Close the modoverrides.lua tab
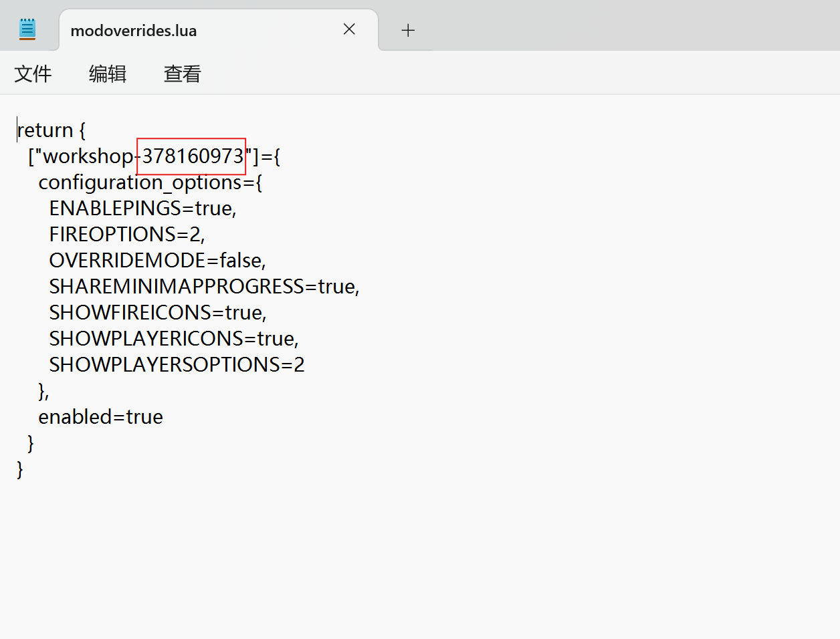The width and height of the screenshot is (840, 639). coord(349,29)
